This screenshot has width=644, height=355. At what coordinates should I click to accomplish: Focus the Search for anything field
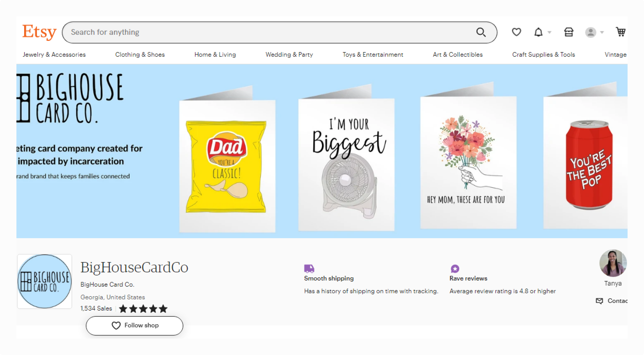[279, 32]
